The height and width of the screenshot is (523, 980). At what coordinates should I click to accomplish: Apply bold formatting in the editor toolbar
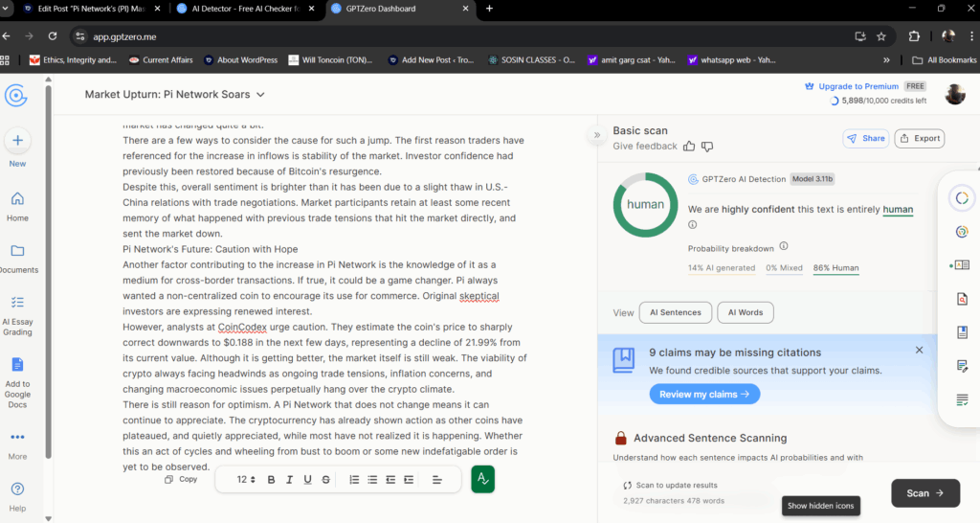[x=271, y=479]
